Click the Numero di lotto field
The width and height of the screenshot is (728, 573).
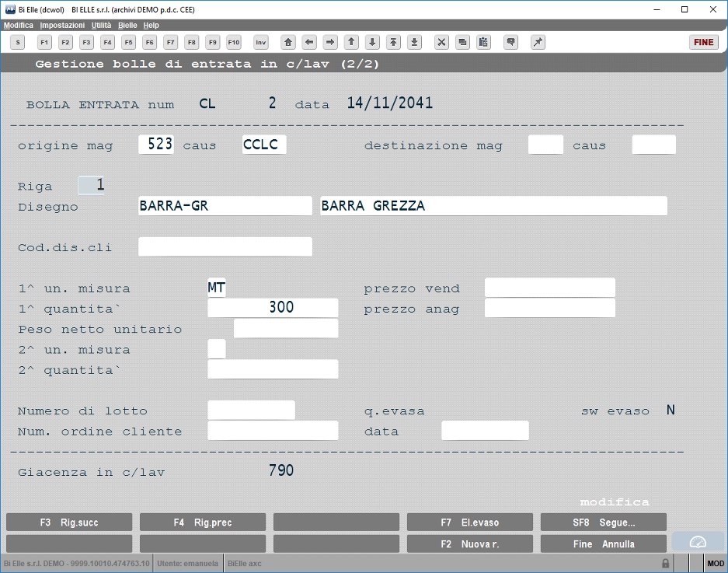251,410
